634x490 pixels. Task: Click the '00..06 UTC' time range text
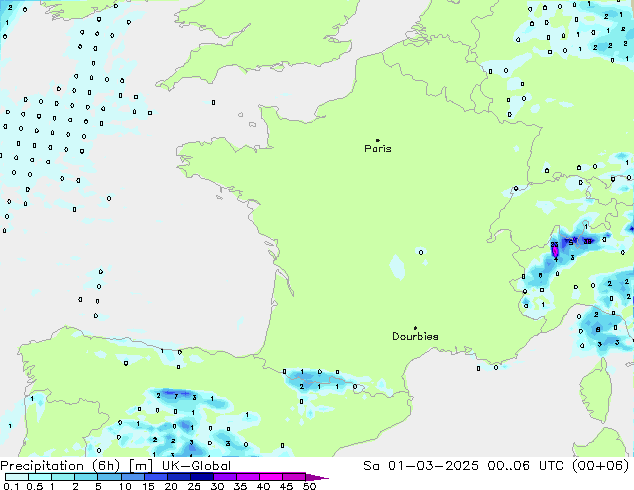[x=526, y=466]
